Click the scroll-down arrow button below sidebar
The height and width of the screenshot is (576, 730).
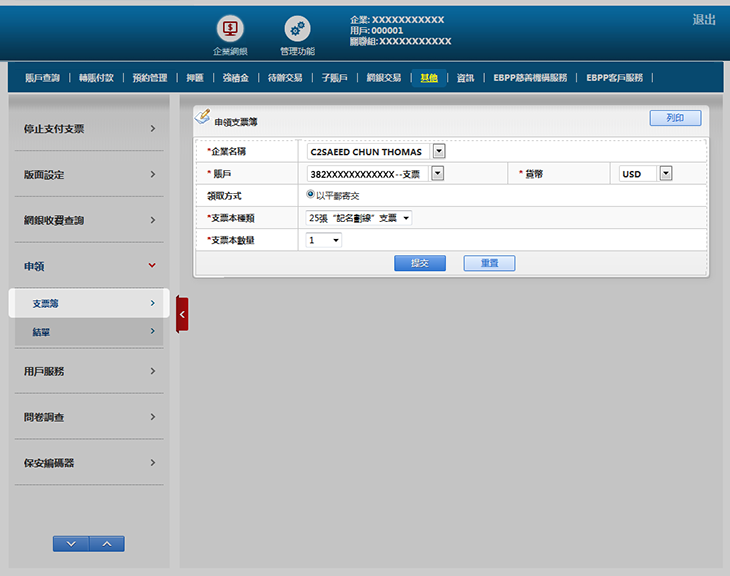coord(70,543)
